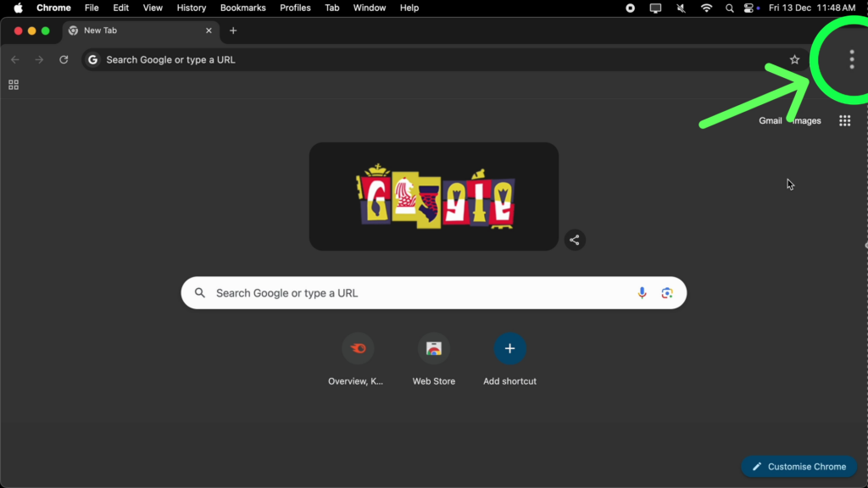The height and width of the screenshot is (488, 868).
Task: Click the screen recording status icon
Action: (x=630, y=8)
